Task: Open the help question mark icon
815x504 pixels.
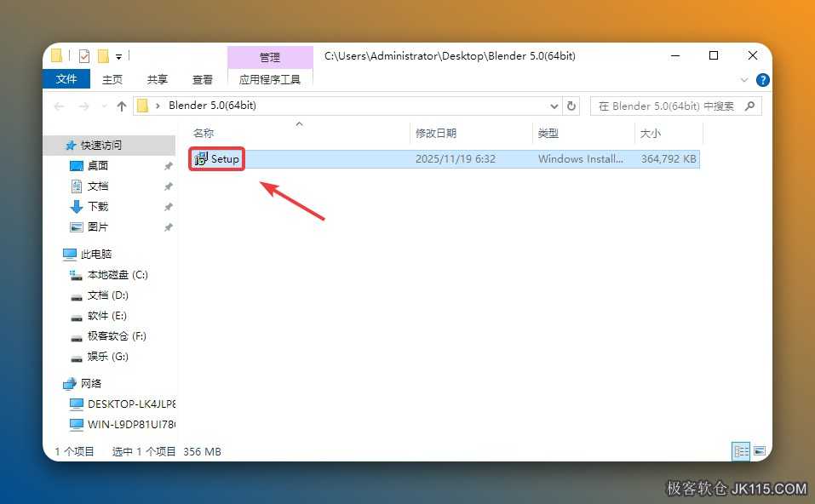Action: [762, 80]
